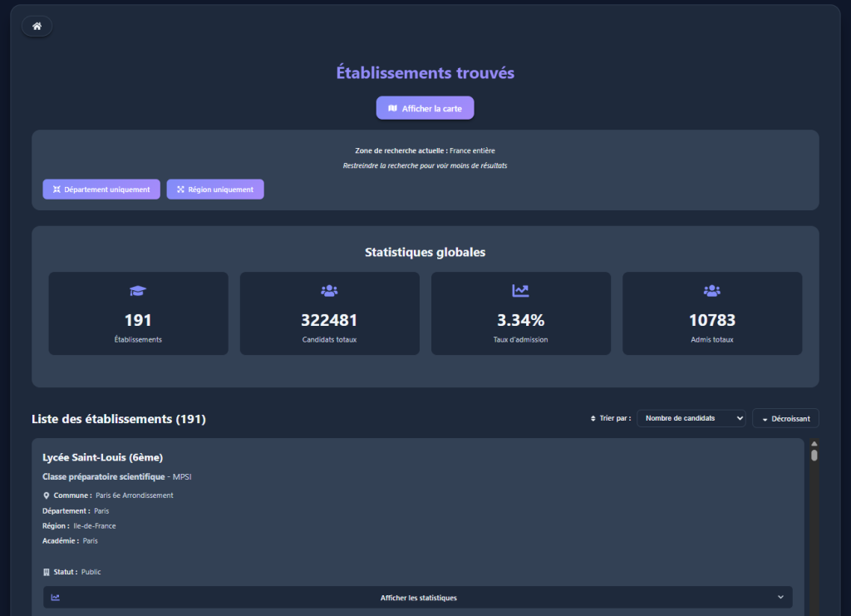Expand Afficher les statistiques chevron
851x616 pixels.
(780, 597)
